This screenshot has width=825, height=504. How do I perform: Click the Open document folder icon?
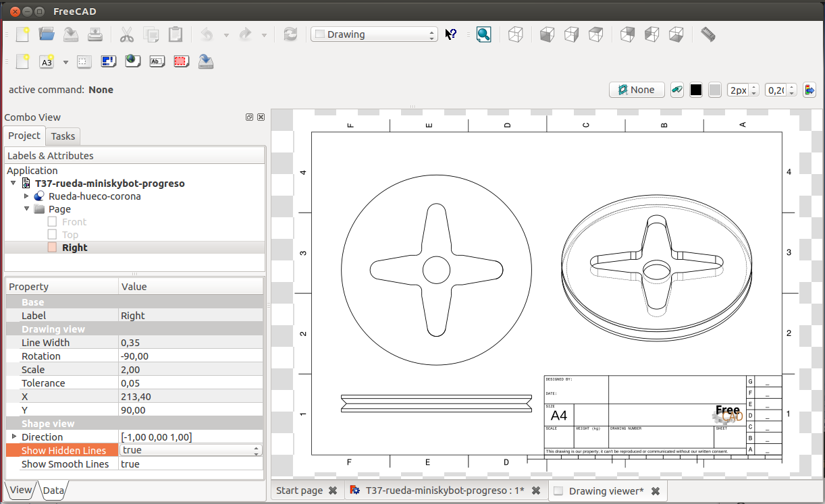(x=47, y=34)
